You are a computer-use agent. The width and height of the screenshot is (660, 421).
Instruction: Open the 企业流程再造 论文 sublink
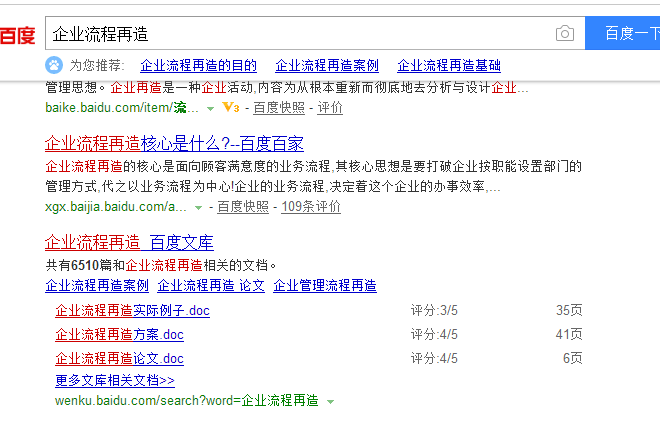coord(211,285)
